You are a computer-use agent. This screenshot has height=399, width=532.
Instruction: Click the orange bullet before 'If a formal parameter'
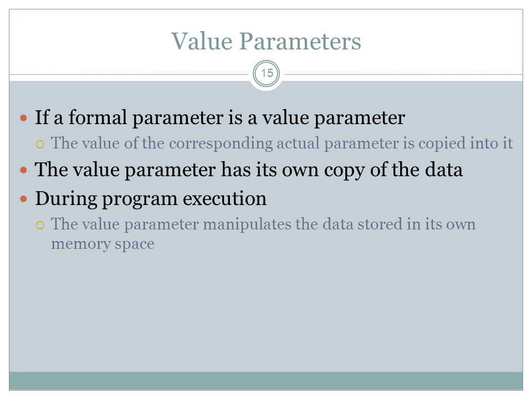point(23,118)
